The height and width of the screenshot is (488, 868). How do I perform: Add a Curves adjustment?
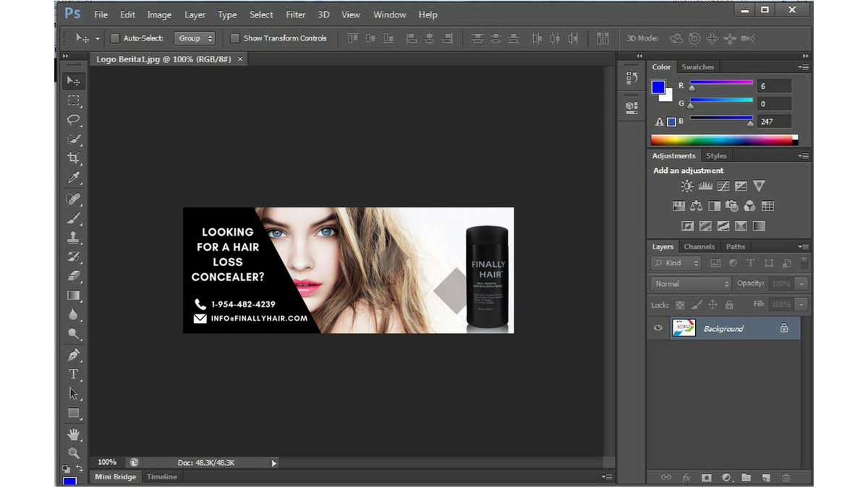(x=723, y=186)
